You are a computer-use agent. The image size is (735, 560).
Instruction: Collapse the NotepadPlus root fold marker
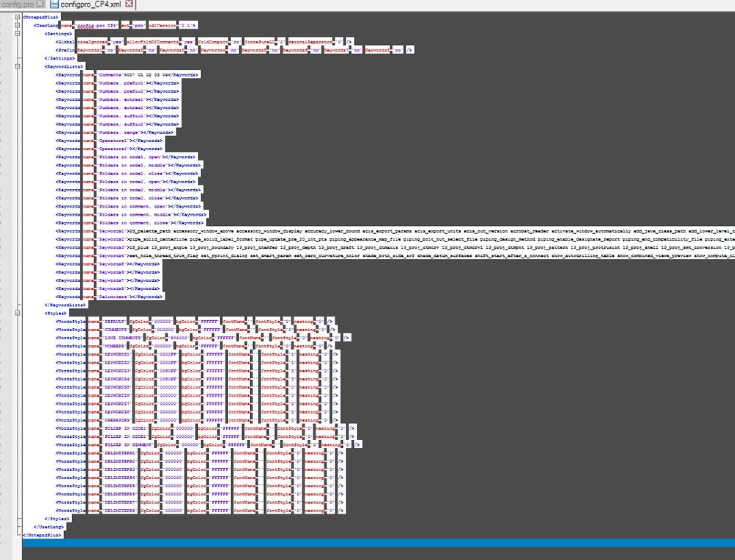tap(18, 17)
